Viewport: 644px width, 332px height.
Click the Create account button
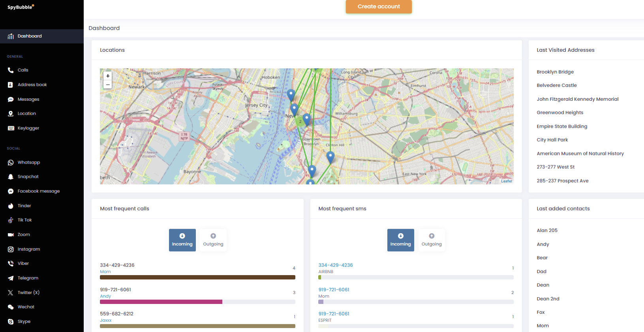379,6
